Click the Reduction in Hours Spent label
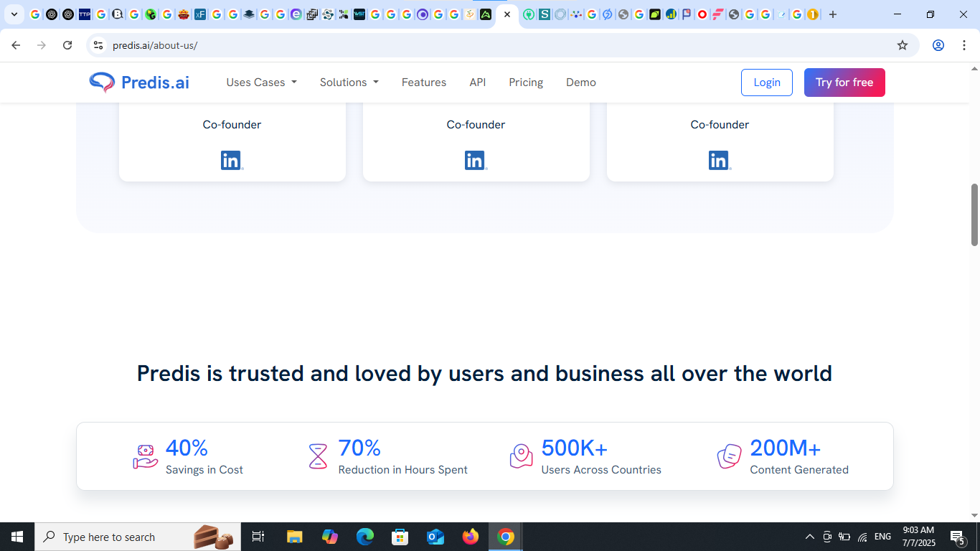Screen dimensions: 980x551 [403, 470]
